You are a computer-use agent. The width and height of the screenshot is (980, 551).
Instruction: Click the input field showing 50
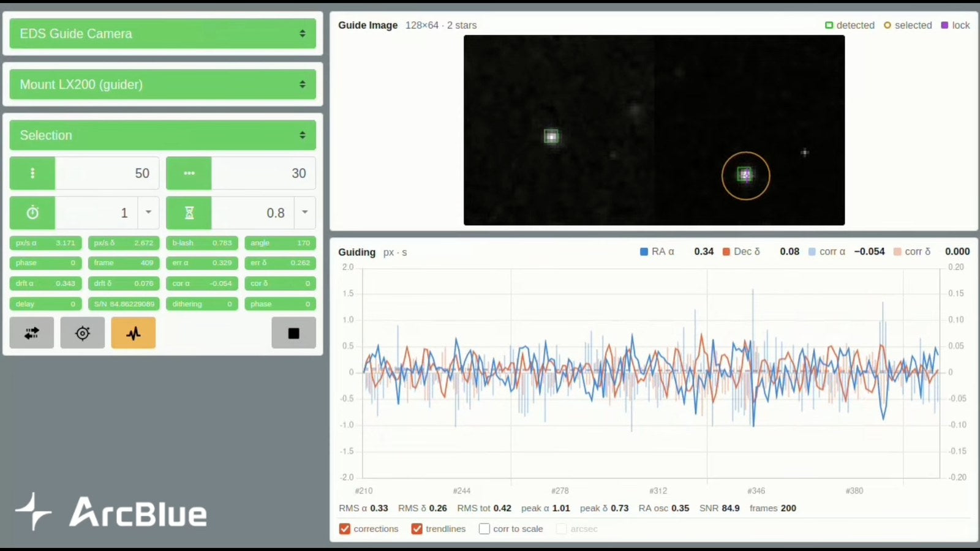tap(107, 173)
